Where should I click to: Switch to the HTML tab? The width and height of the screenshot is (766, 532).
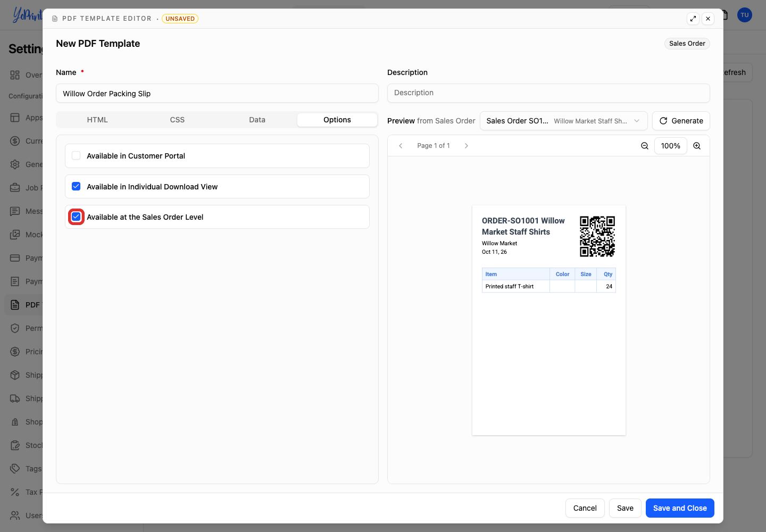click(97, 120)
